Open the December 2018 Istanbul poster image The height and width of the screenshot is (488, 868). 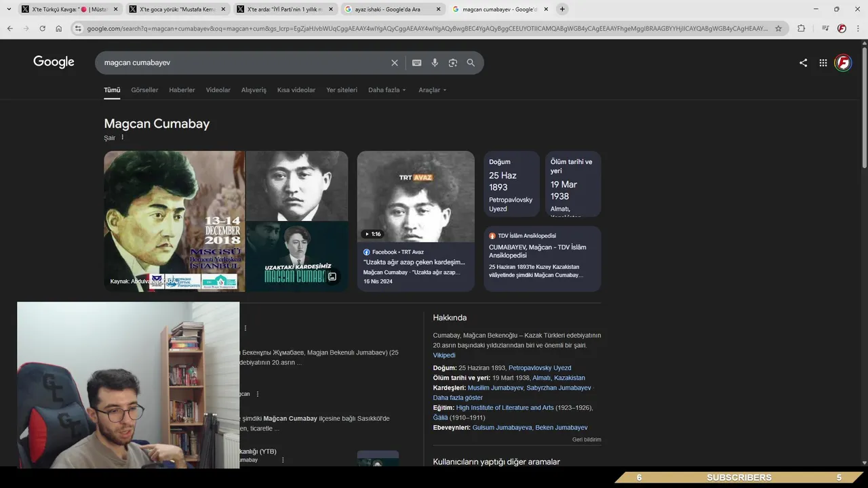tap(174, 221)
